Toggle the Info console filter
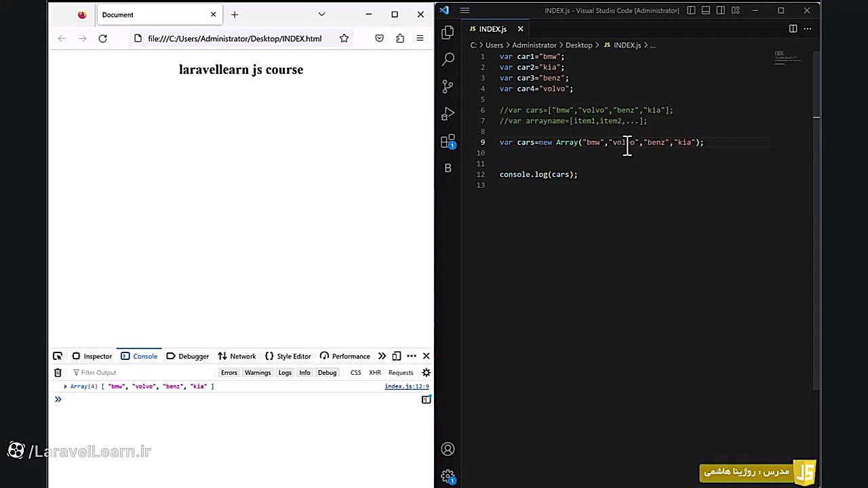 click(304, 372)
